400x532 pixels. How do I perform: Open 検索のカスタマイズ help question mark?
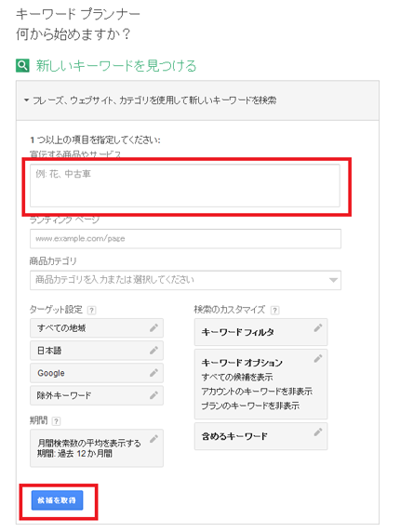point(274,310)
